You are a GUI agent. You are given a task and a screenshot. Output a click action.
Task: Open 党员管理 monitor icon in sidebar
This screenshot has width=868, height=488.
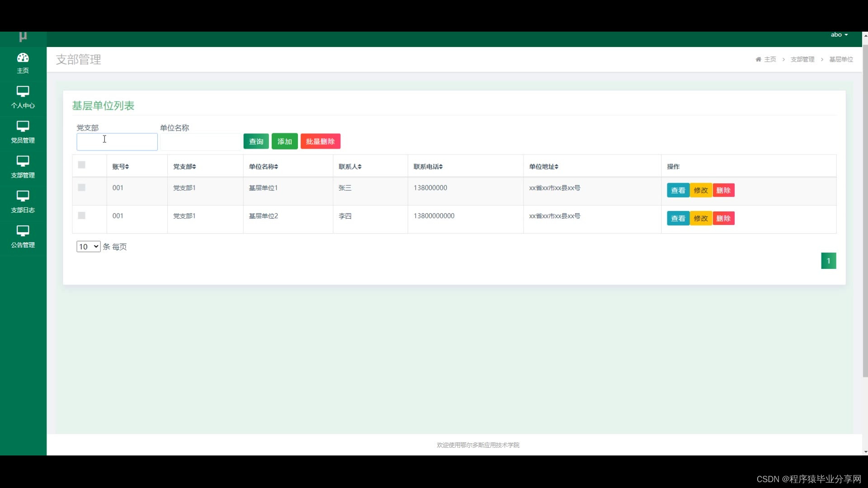[23, 127]
